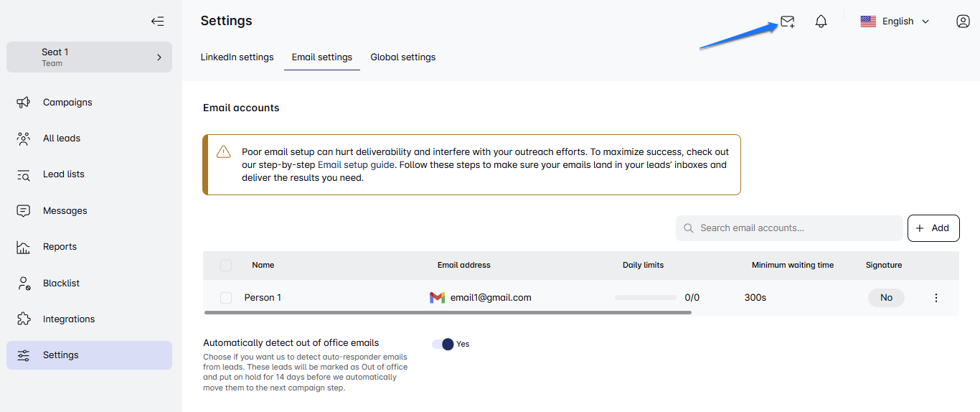Click the Add email account button

[x=933, y=228]
